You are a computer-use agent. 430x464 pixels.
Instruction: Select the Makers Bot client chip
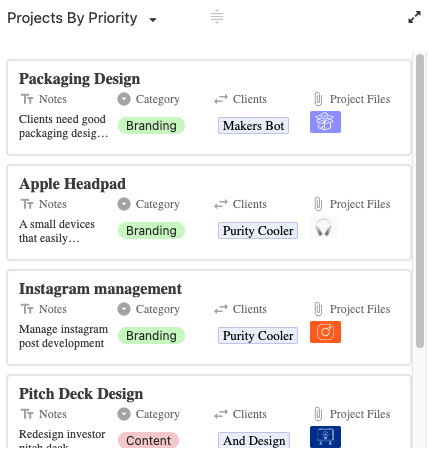click(253, 126)
